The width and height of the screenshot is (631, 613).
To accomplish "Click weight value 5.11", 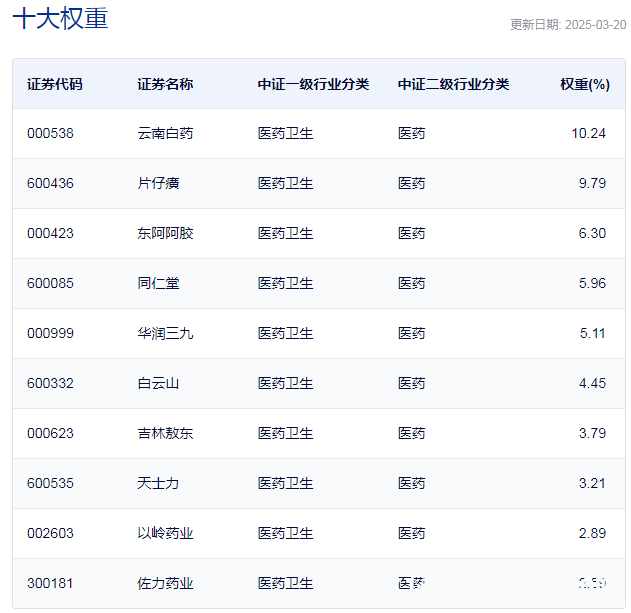I will click(x=592, y=333).
